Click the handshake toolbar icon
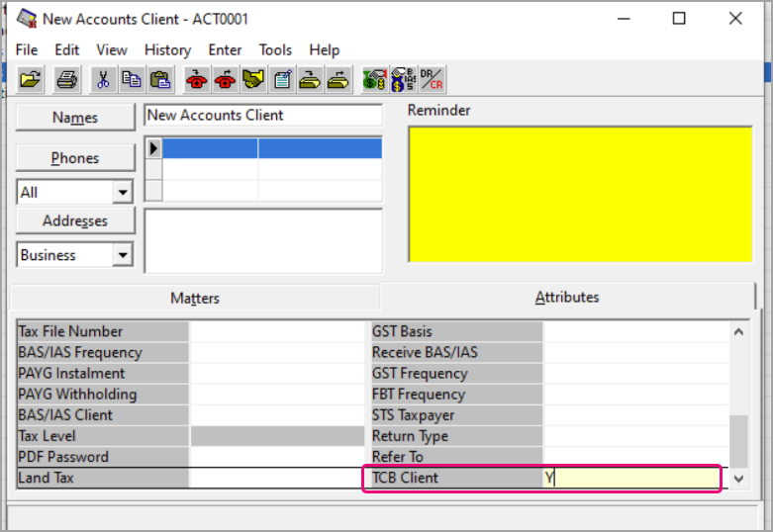The image size is (773, 532). click(x=253, y=79)
